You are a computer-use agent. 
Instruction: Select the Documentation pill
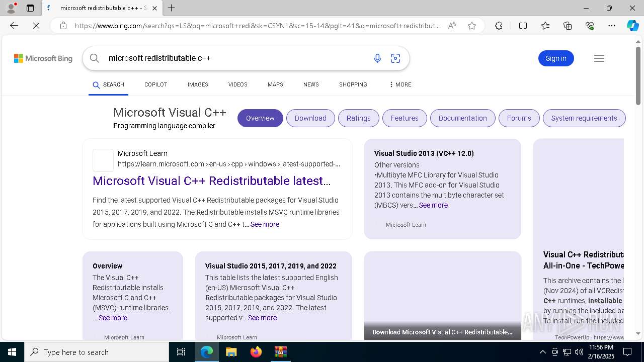(x=462, y=118)
